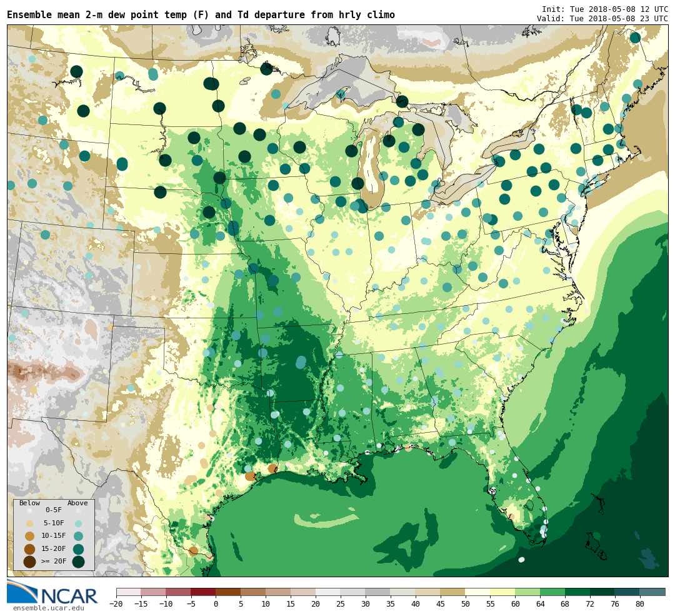
Task: Click the Below >= 20F dark brown legend circle
Action: [30, 562]
